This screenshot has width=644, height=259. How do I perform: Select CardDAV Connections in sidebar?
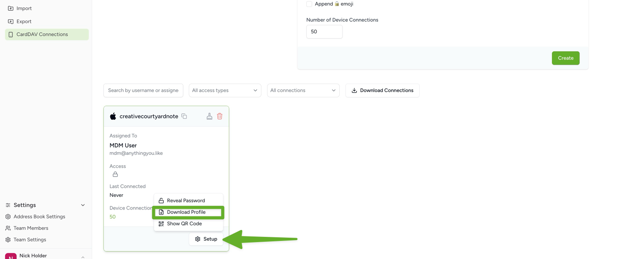47,34
